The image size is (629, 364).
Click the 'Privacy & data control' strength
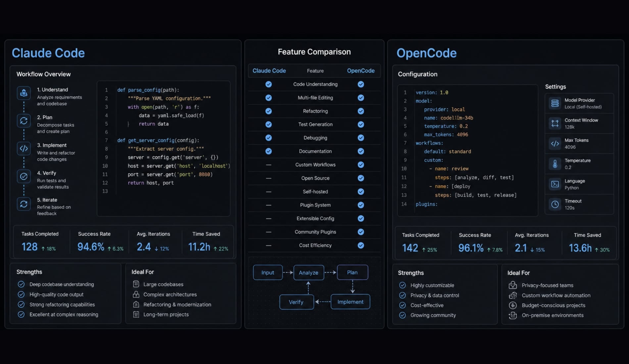pyautogui.click(x=435, y=295)
